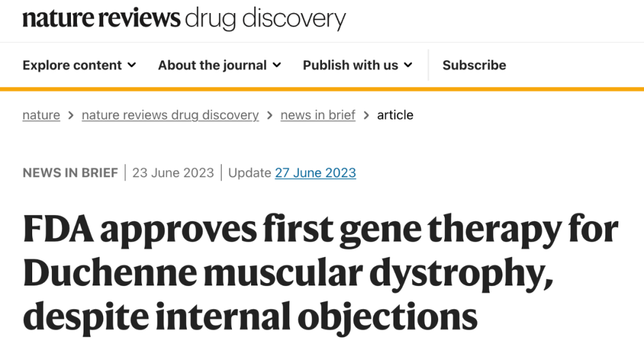Click the breadcrumb arrow right after 'nature'

click(x=71, y=115)
